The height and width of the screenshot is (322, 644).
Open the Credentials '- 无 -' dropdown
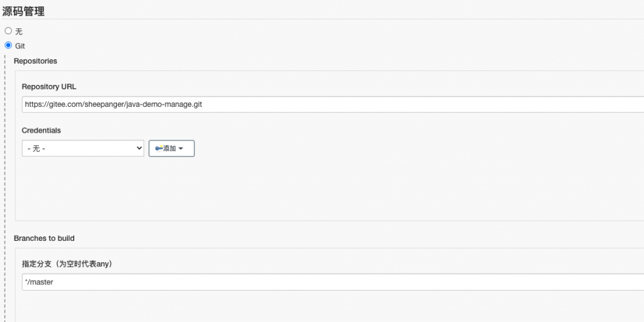pos(83,148)
